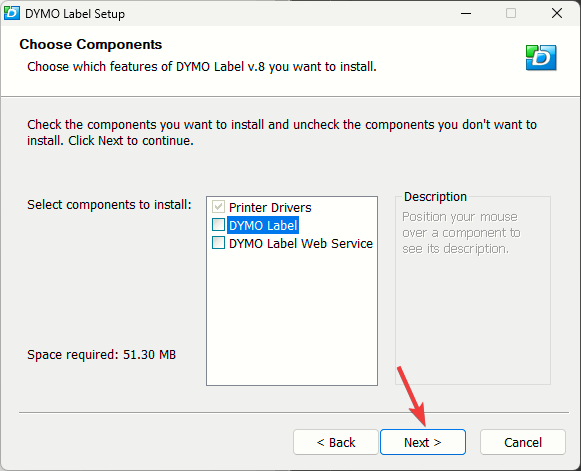Click the greyed-out maximize button

tap(511, 13)
